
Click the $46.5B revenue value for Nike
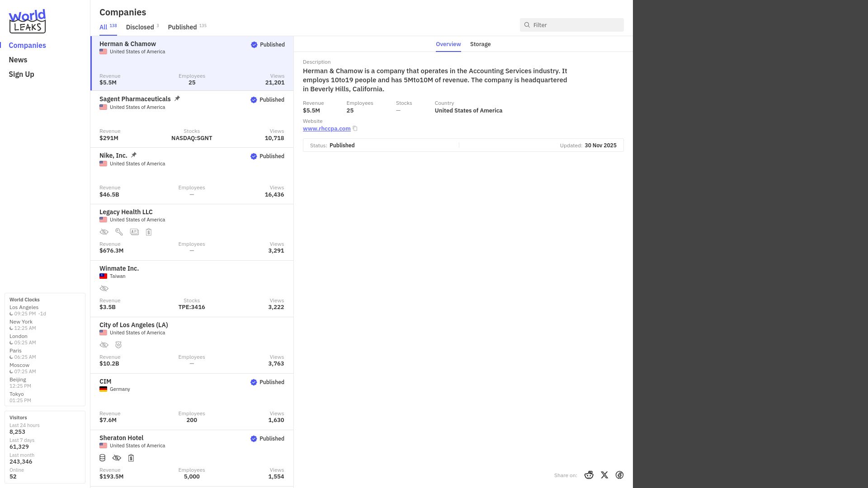tap(109, 195)
